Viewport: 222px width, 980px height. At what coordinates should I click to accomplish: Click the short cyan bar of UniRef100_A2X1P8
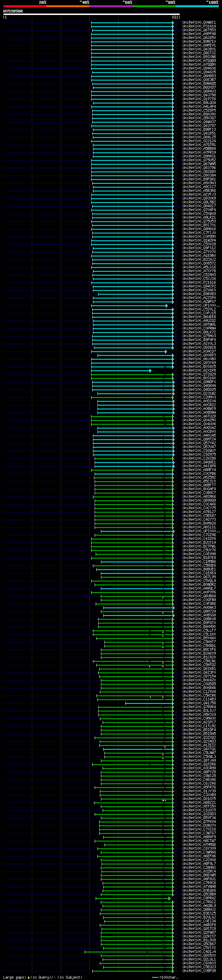pyautogui.click(x=121, y=371)
